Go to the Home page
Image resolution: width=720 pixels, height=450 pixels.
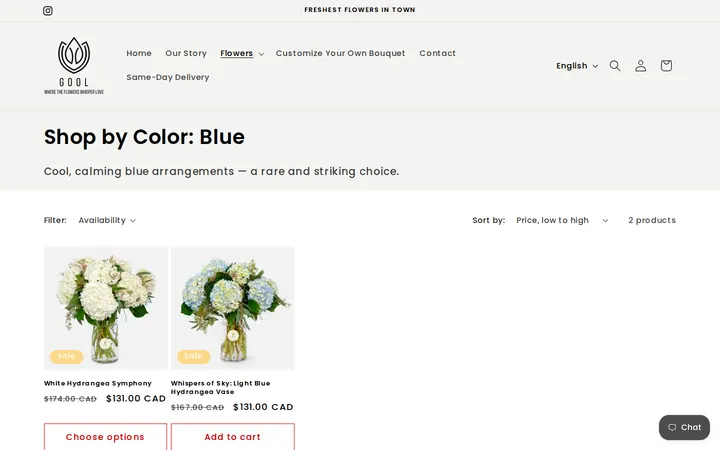click(x=139, y=53)
